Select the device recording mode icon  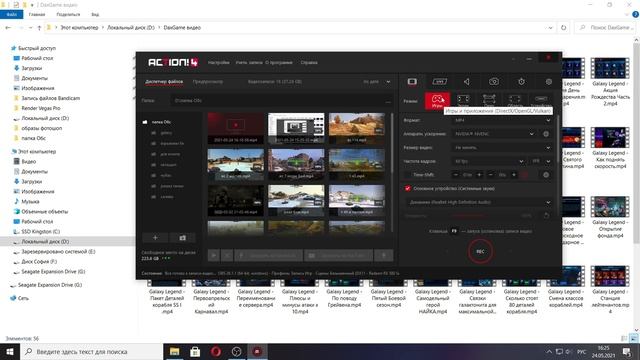pos(541,100)
